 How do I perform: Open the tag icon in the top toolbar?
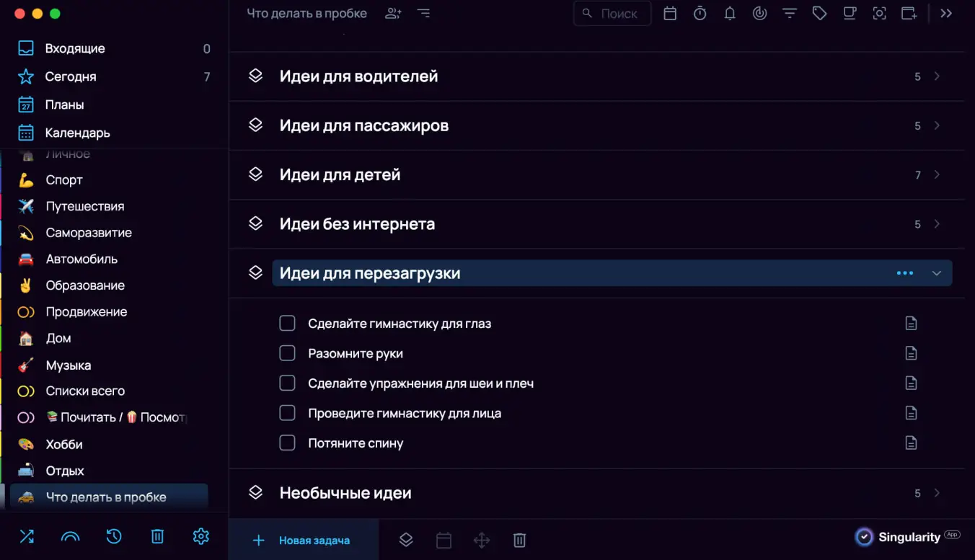point(819,13)
